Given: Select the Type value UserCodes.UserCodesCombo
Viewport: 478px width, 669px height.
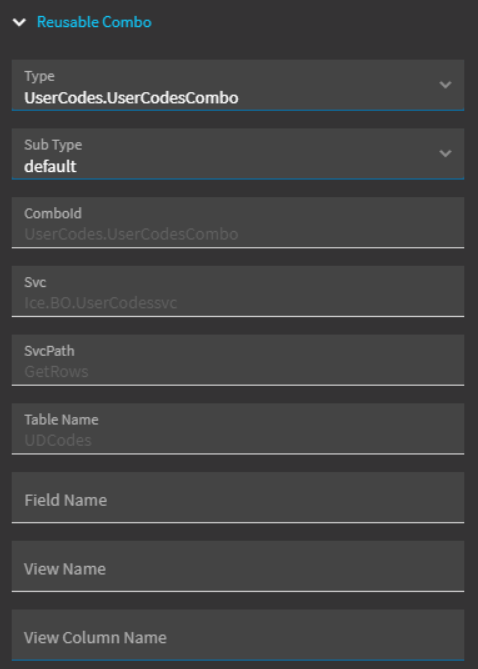Looking at the screenshot, I should click(x=131, y=98).
